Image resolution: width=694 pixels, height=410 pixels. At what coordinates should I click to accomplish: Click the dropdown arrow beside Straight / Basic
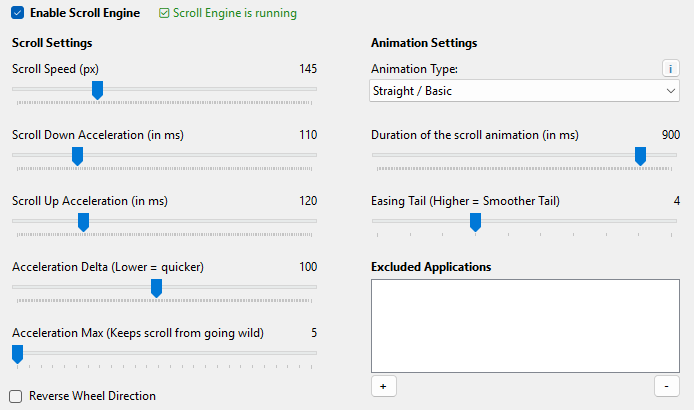point(671,91)
